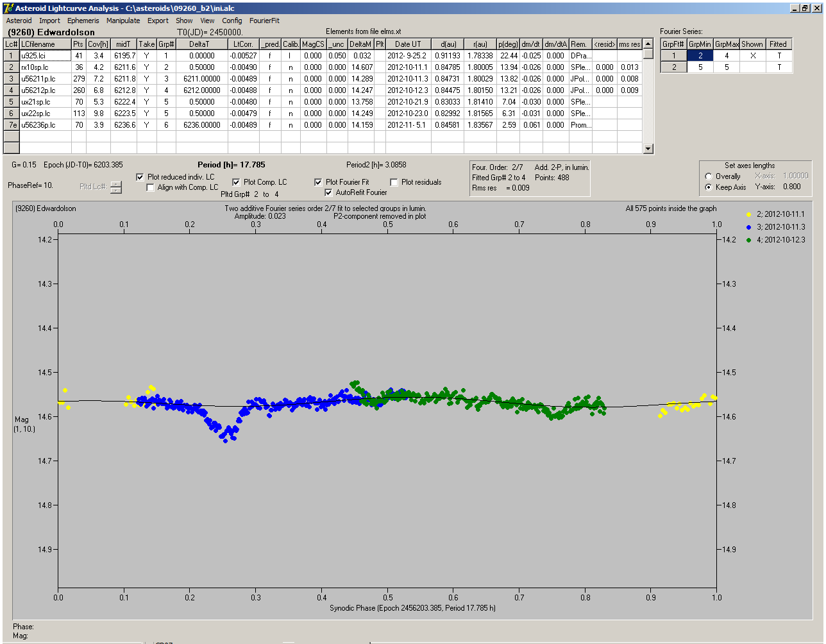The image size is (826, 644).
Task: Click the GrpFt# 2 row in Fourier Series
Action: click(673, 67)
